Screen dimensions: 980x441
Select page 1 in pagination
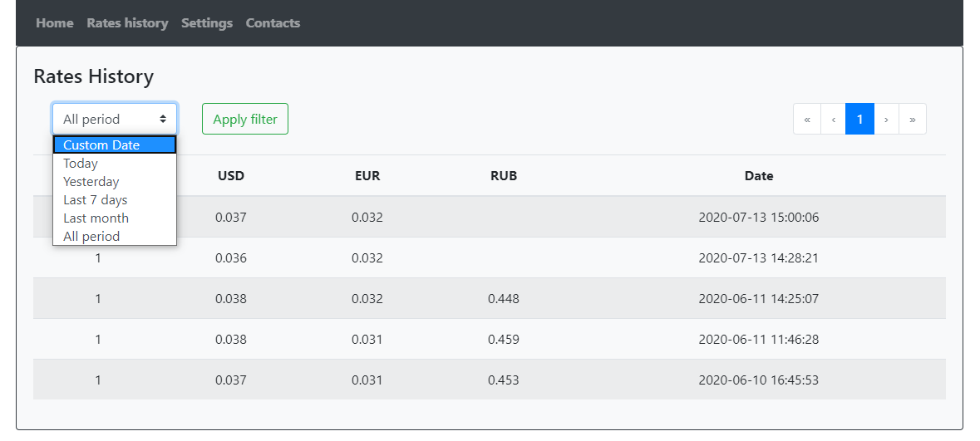859,119
